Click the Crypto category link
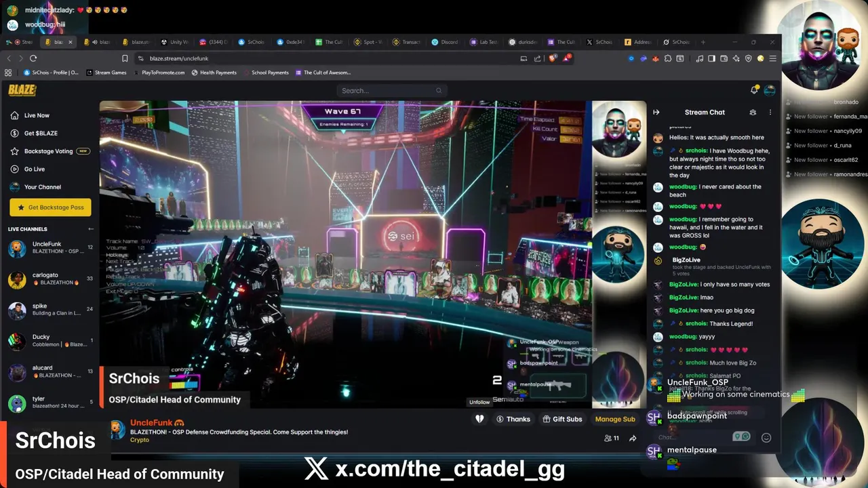 (140, 440)
